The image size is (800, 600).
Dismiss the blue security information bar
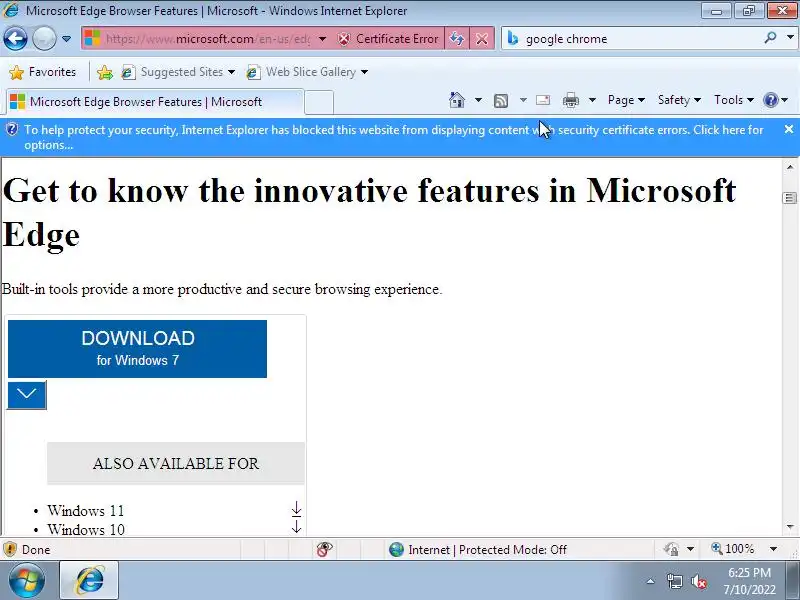pos(789,130)
